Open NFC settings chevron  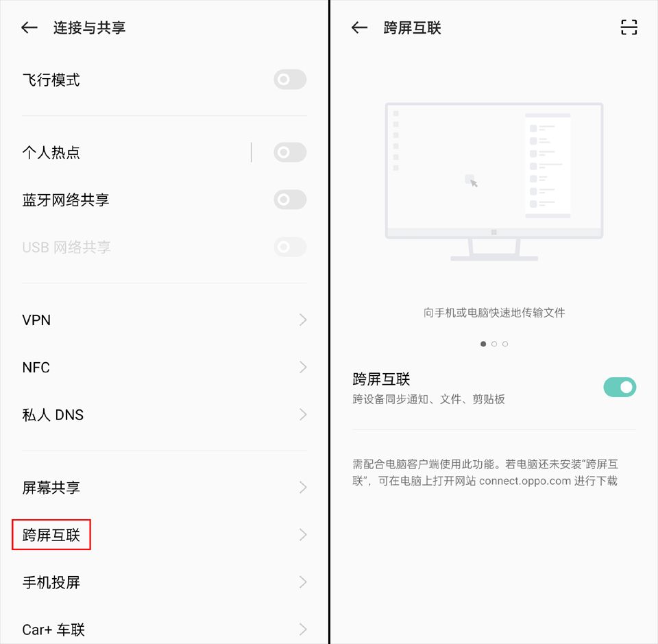303,368
